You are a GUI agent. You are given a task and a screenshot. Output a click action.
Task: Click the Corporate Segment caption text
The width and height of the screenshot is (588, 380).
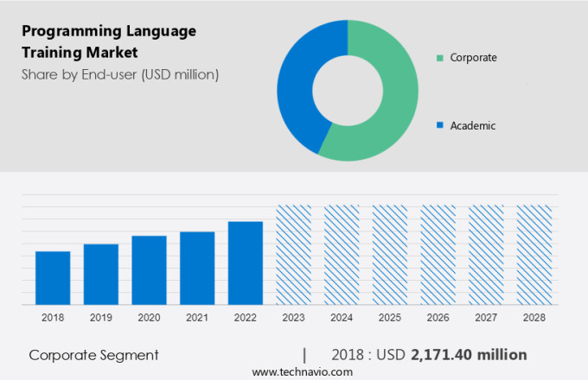tap(93, 355)
